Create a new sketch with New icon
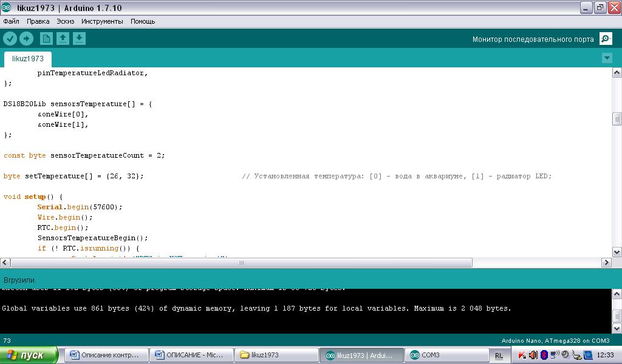Image resolution: width=622 pixels, height=364 pixels. click(x=46, y=39)
